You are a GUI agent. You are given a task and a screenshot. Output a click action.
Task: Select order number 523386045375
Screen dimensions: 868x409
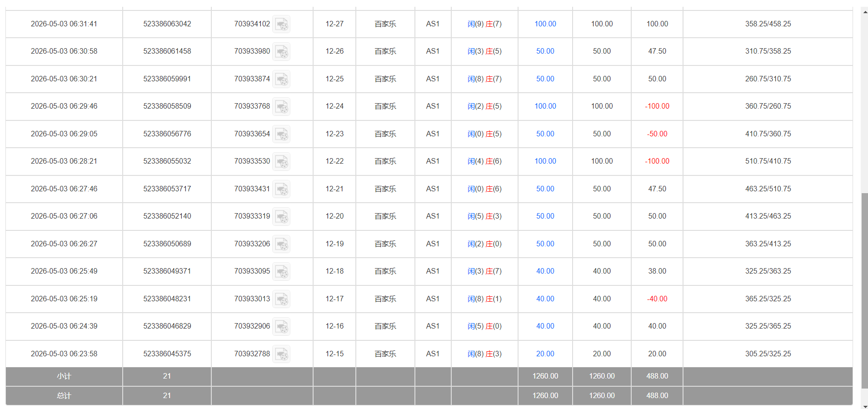tap(167, 354)
